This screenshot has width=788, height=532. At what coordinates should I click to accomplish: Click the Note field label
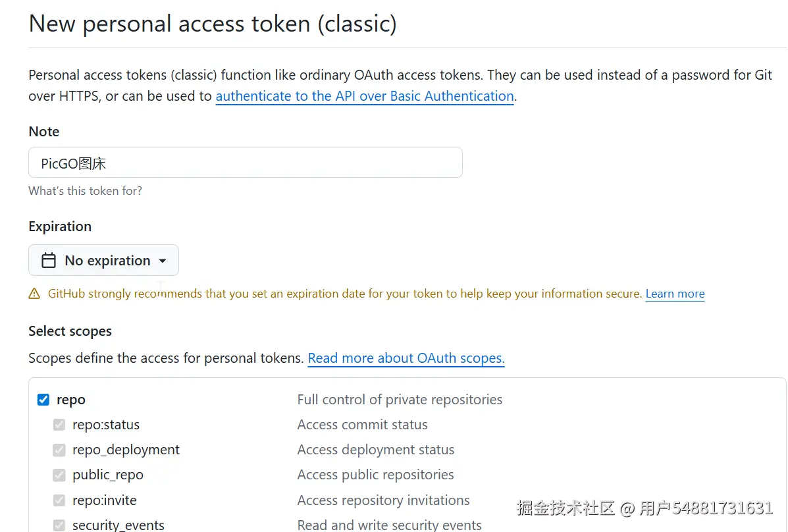[x=44, y=132]
